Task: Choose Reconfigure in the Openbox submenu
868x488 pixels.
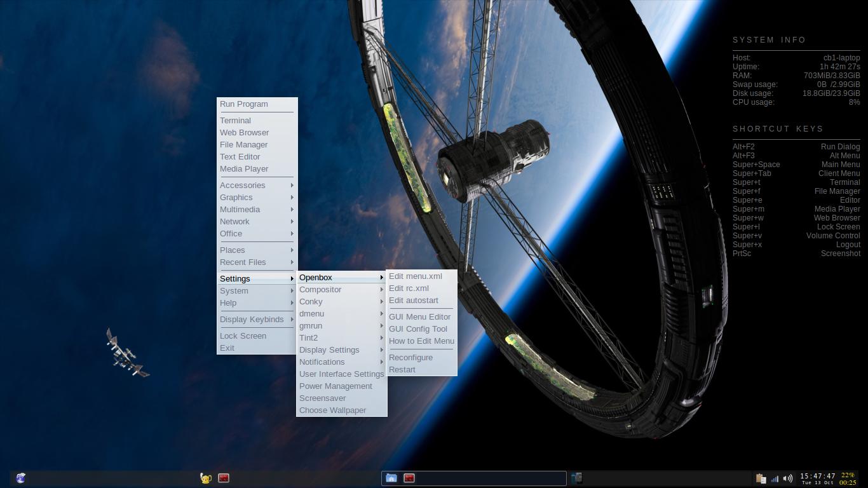Action: coord(422,358)
